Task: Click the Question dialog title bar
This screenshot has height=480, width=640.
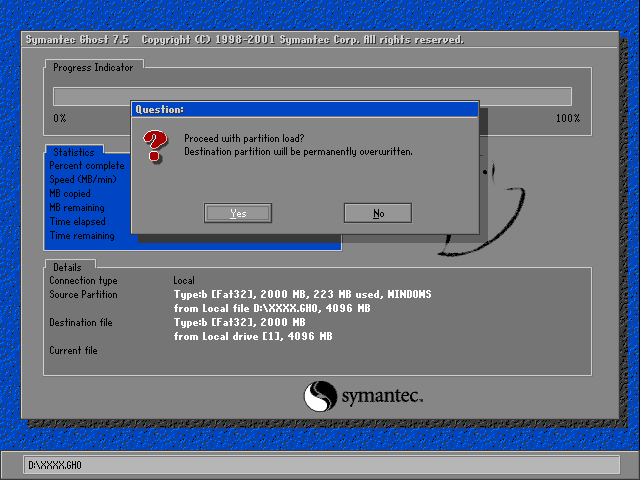Action: [305, 109]
